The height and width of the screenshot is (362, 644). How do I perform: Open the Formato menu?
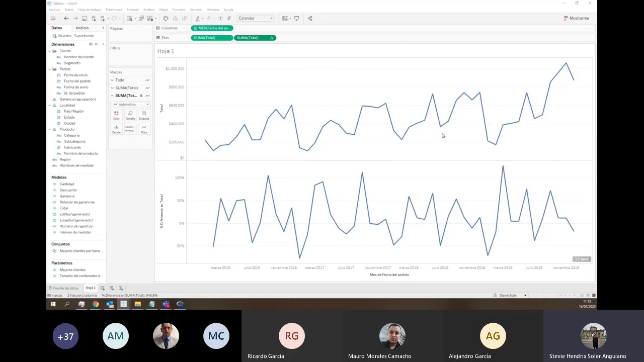[x=179, y=10]
